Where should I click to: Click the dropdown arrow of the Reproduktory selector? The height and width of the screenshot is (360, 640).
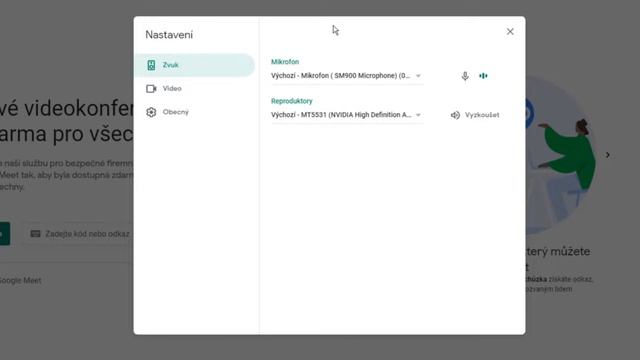tap(418, 115)
